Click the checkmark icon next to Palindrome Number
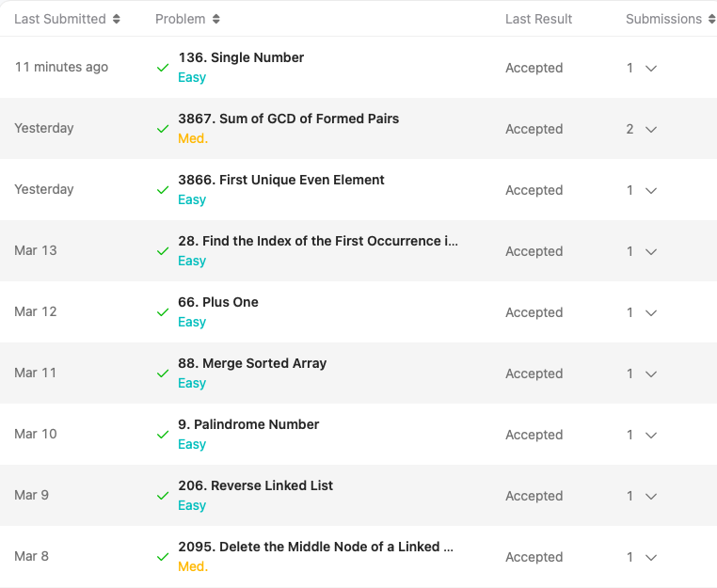The image size is (717, 588). click(x=163, y=435)
